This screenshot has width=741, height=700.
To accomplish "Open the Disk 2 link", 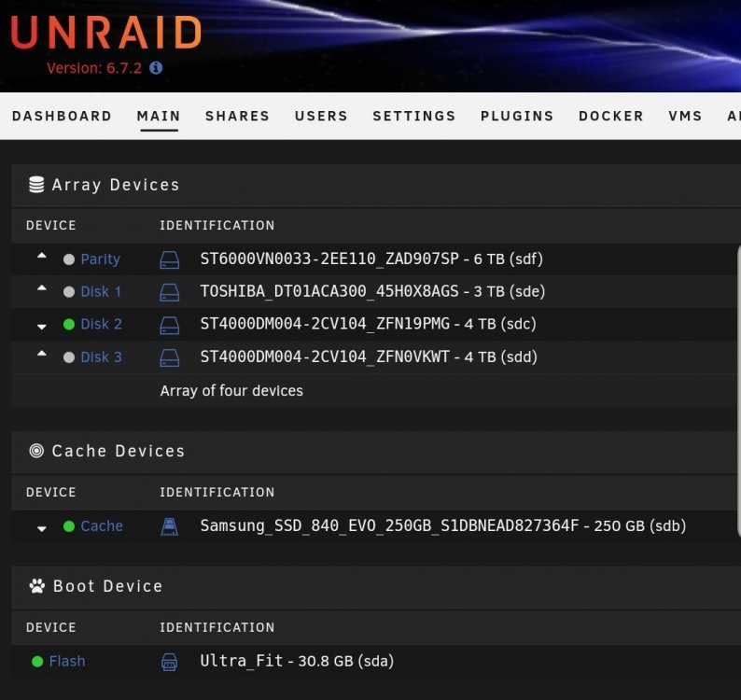I will (x=101, y=324).
